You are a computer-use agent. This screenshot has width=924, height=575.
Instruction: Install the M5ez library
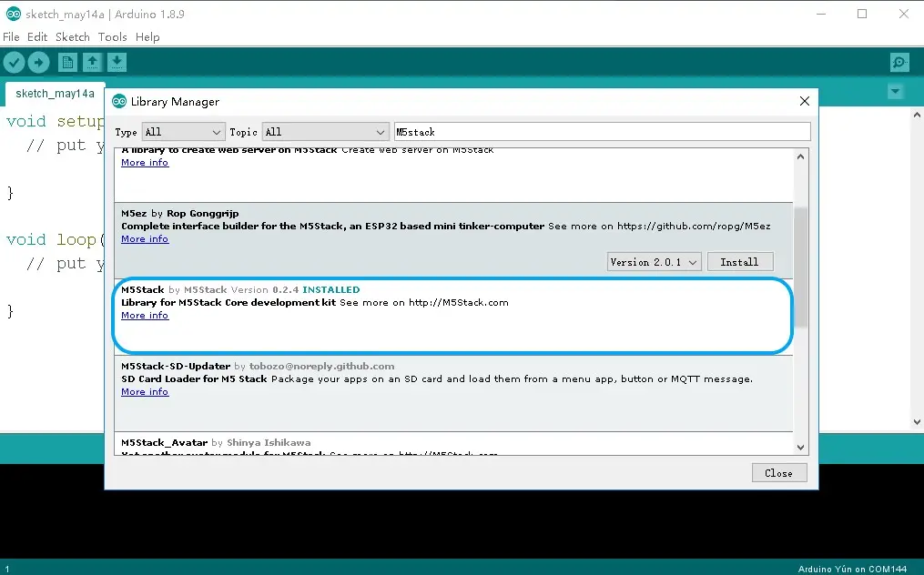click(x=739, y=262)
